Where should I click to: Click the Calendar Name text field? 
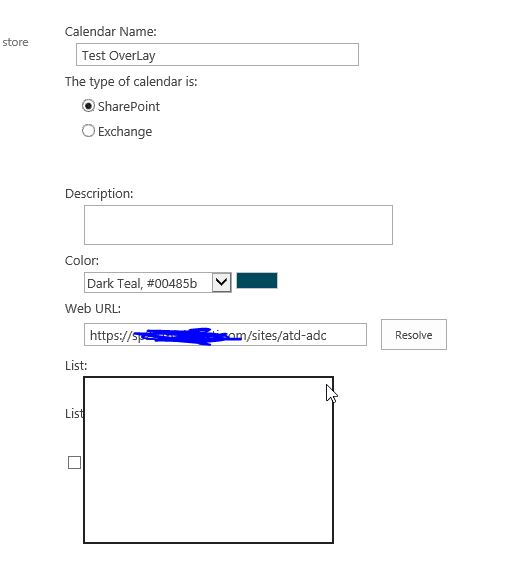tap(217, 55)
